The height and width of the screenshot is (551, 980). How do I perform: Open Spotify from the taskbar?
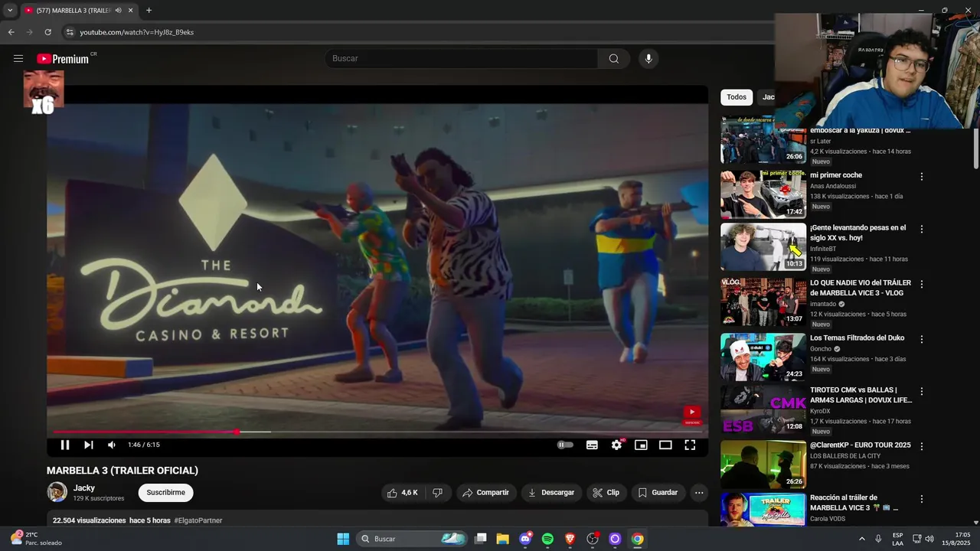pyautogui.click(x=547, y=539)
